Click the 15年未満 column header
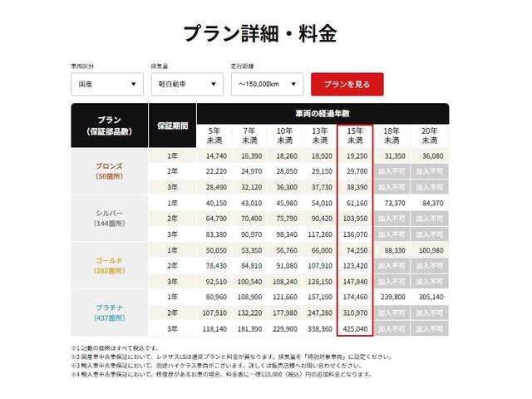This screenshot has height=399, width=532. (355, 136)
